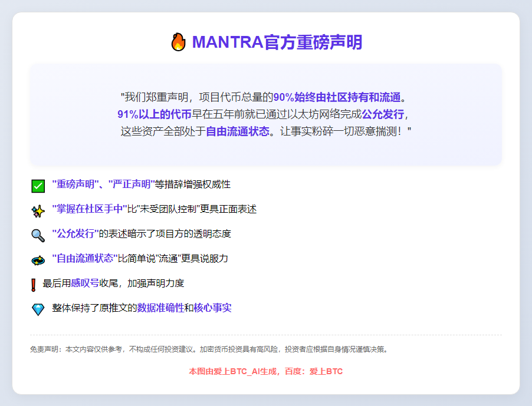The image size is (532, 406).
Task: Click the text 比简单说"流通"更具说服力
Action: 173,258
